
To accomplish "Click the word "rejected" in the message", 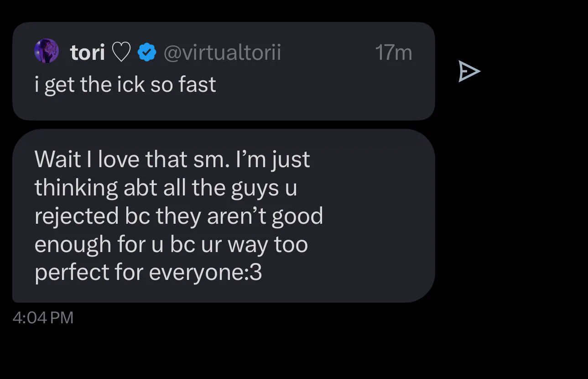I will coord(76,216).
